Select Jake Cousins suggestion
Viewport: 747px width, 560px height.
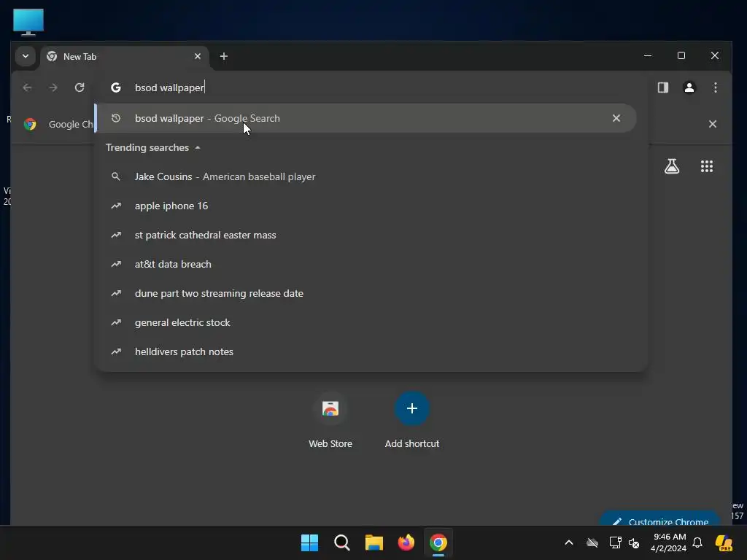pos(371,176)
